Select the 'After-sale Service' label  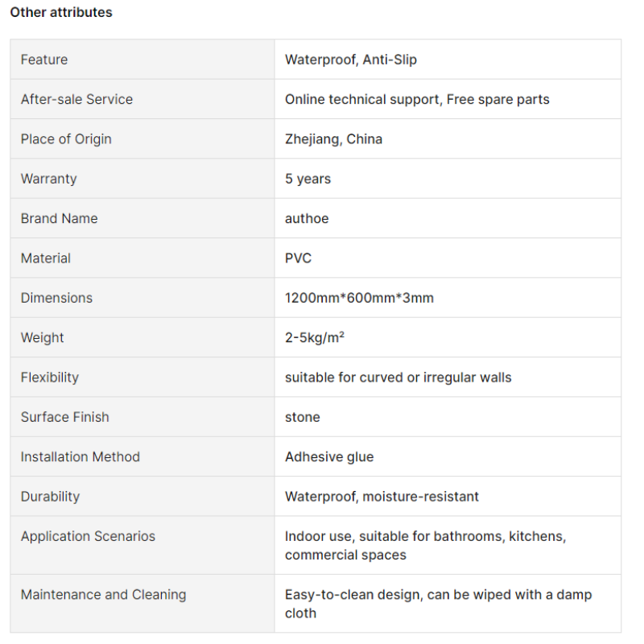[76, 99]
